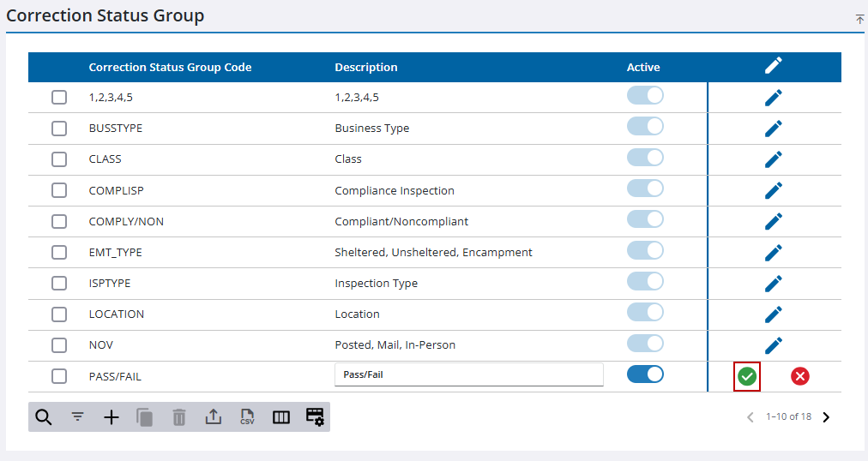Image resolution: width=868 pixels, height=461 pixels.
Task: Open the filter icon in the toolbar
Action: point(77,416)
